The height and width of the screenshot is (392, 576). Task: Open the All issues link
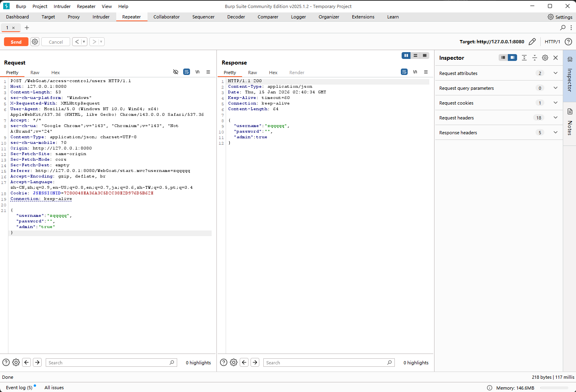pyautogui.click(x=54, y=388)
